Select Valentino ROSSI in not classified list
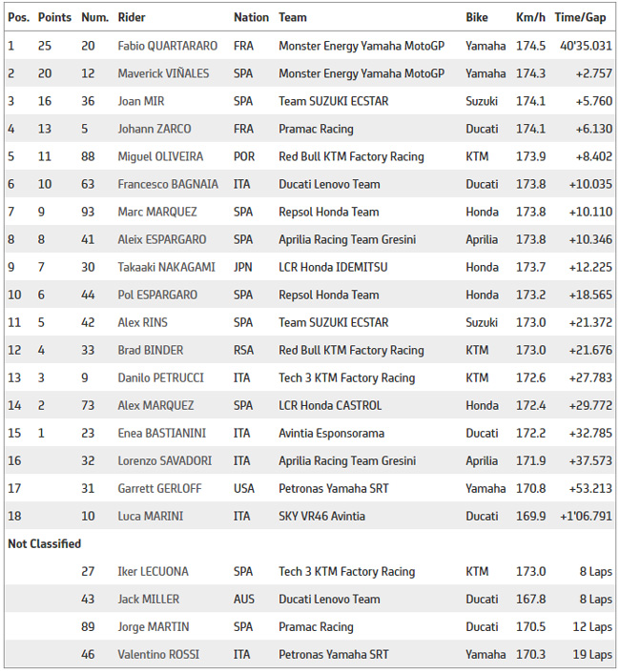 pyautogui.click(x=158, y=655)
